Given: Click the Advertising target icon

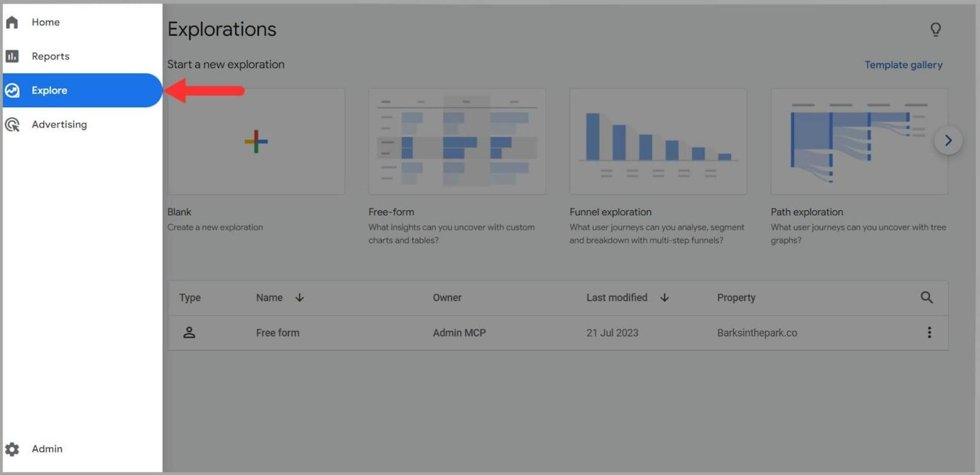Looking at the screenshot, I should point(12,125).
